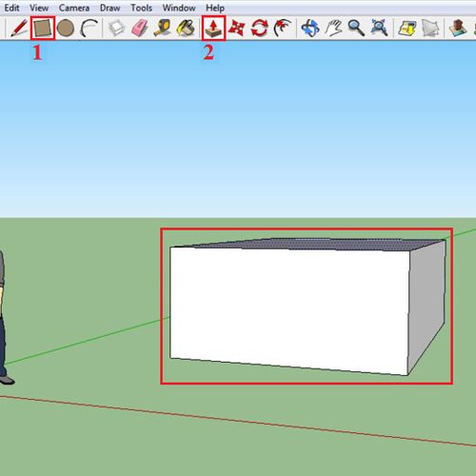Select the Circle tool
Viewport: 476px width, 476px height.
[x=66, y=29]
